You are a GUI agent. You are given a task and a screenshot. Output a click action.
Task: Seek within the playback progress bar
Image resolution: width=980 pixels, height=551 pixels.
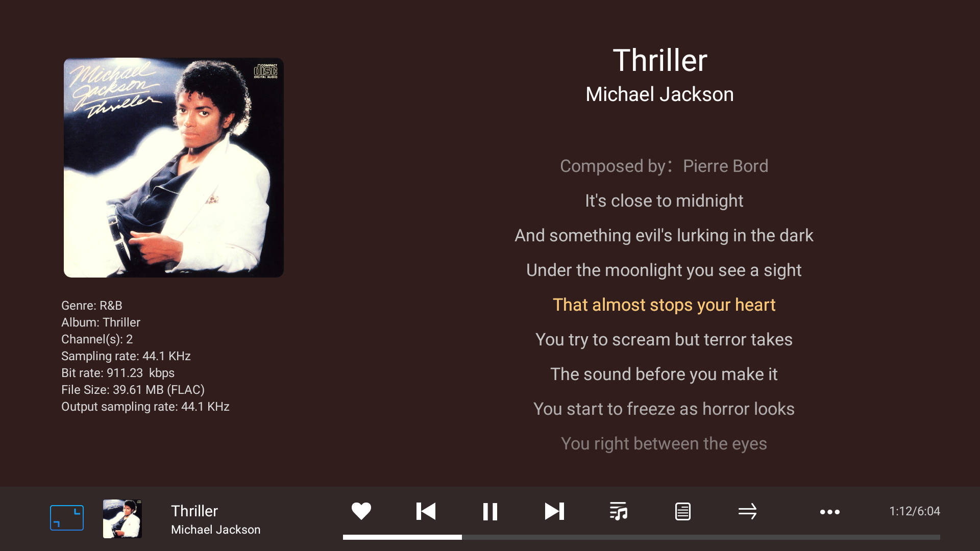pyautogui.click(x=642, y=537)
